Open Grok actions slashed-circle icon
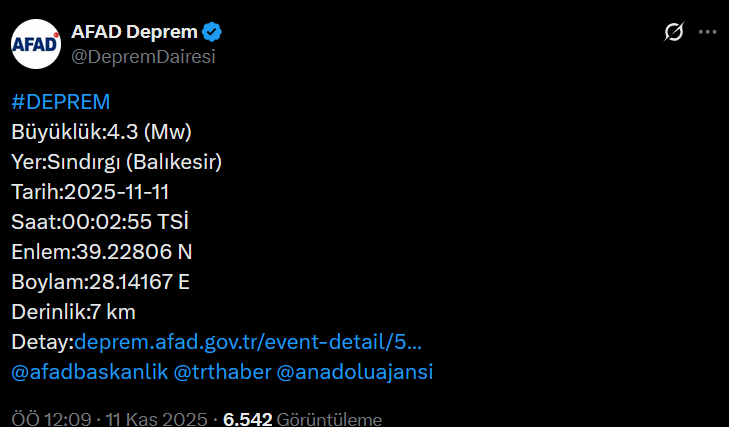Image resolution: width=729 pixels, height=427 pixels. (x=674, y=32)
